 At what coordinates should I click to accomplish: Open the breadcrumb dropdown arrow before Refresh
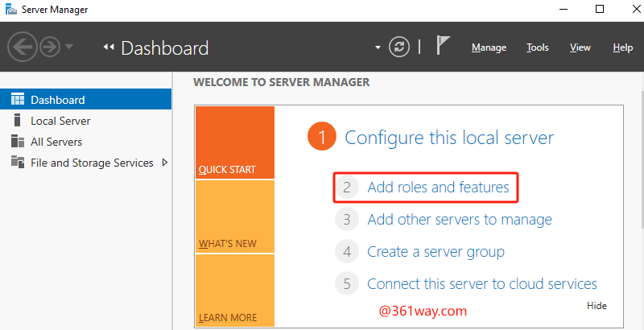tap(378, 47)
